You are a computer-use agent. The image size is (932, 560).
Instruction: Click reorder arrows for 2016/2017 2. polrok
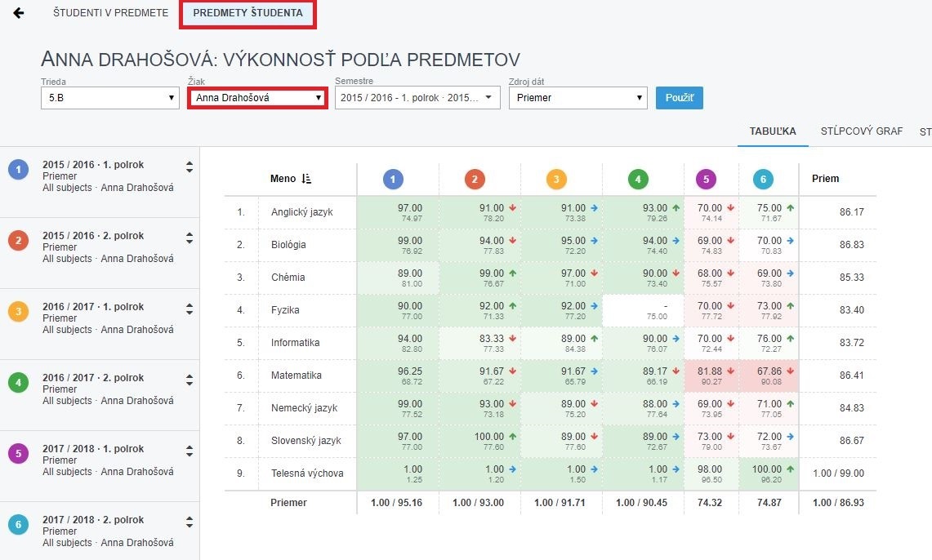coord(190,379)
